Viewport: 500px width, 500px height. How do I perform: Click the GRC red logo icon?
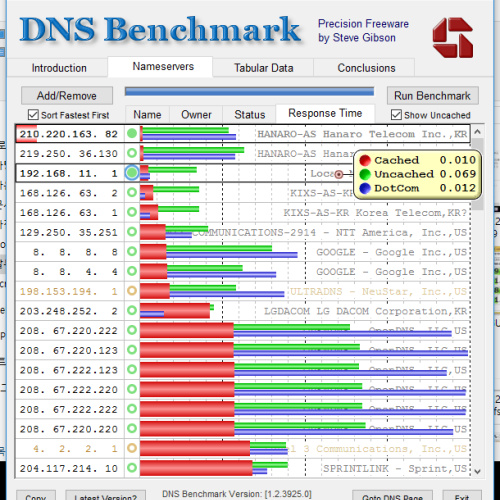[453, 37]
